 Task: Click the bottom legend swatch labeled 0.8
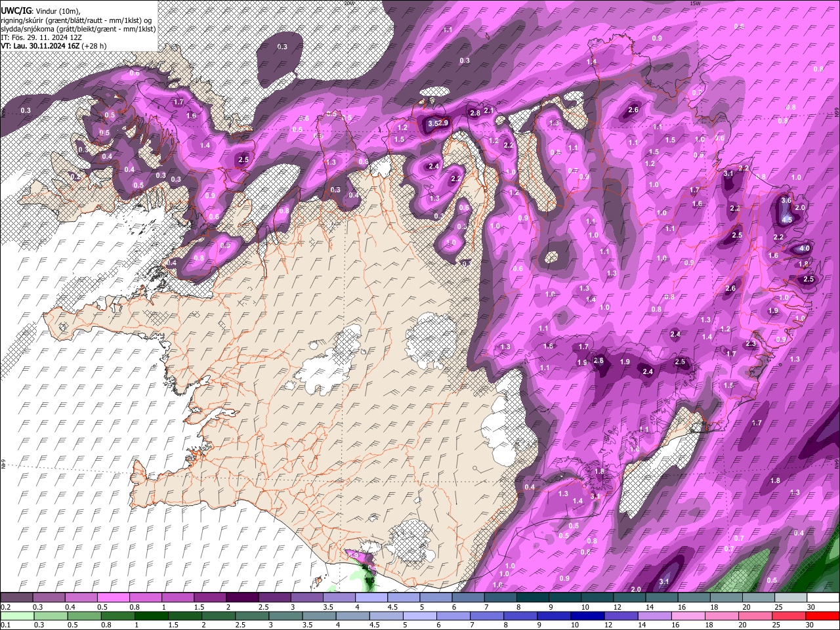click(117, 616)
